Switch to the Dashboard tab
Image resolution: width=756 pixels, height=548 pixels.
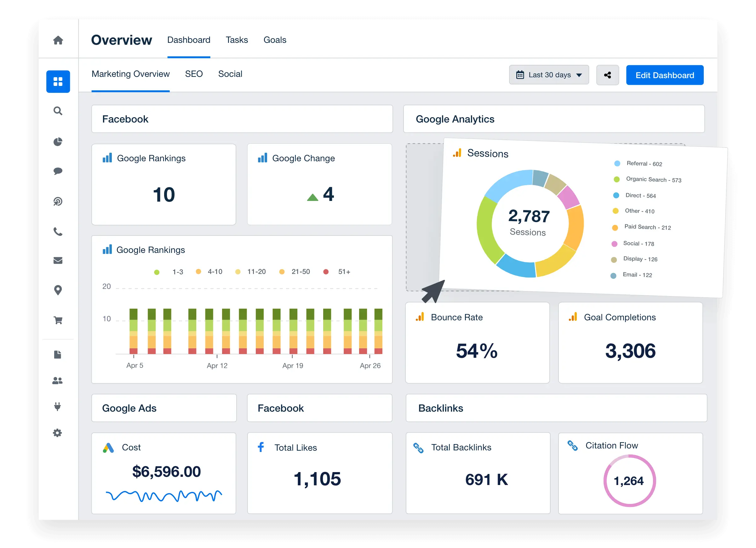[x=189, y=40]
